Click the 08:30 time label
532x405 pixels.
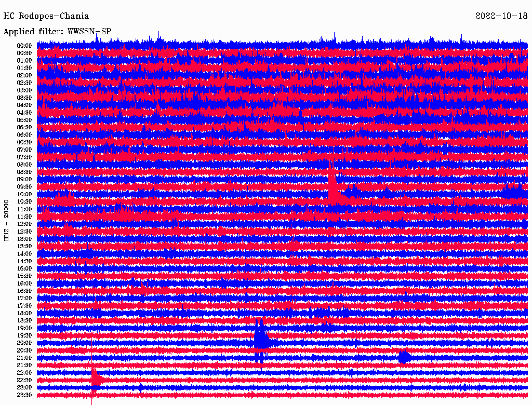(x=24, y=172)
